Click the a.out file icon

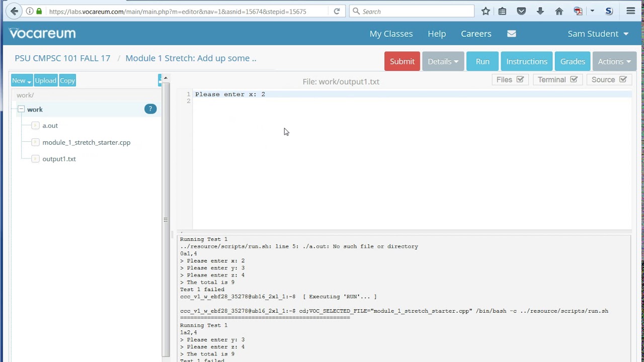click(x=35, y=126)
